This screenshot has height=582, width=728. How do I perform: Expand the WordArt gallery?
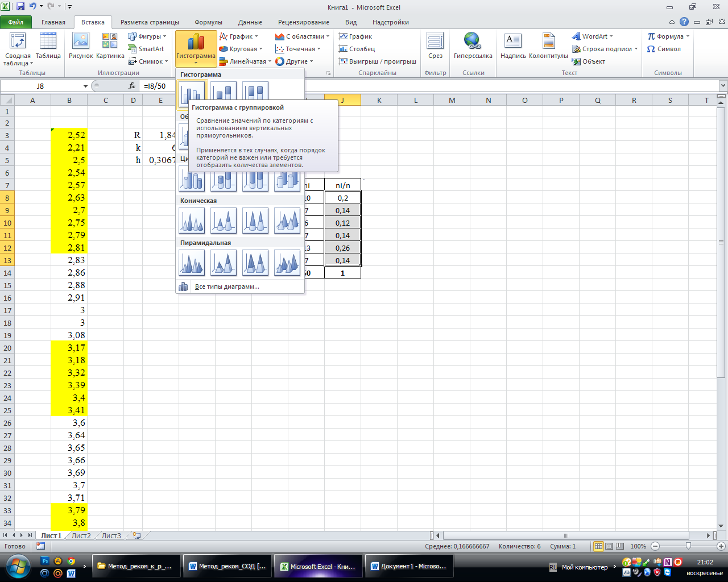tap(593, 36)
